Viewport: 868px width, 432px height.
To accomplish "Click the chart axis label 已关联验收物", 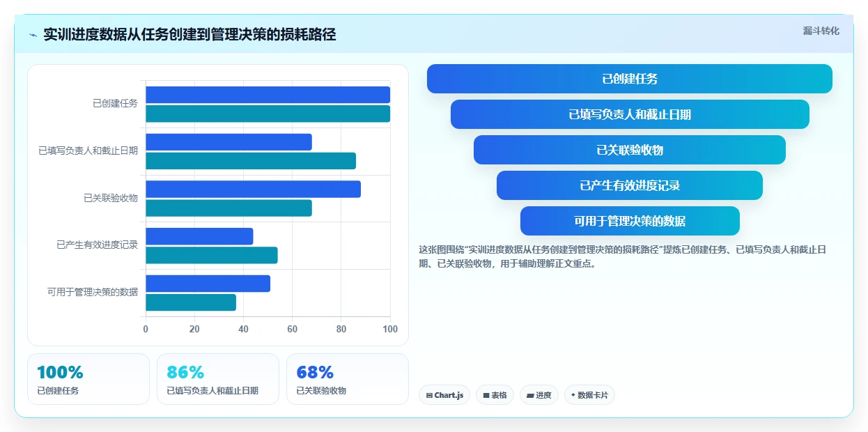I will click(111, 198).
